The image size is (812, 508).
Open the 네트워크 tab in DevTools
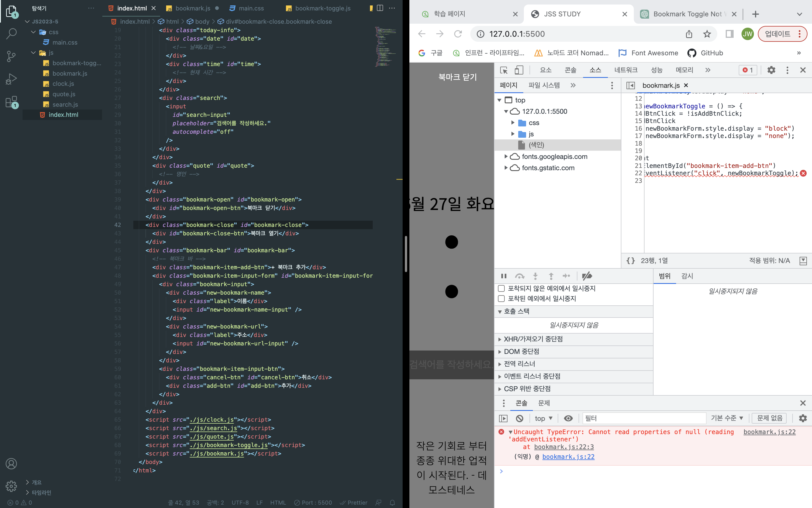626,70
